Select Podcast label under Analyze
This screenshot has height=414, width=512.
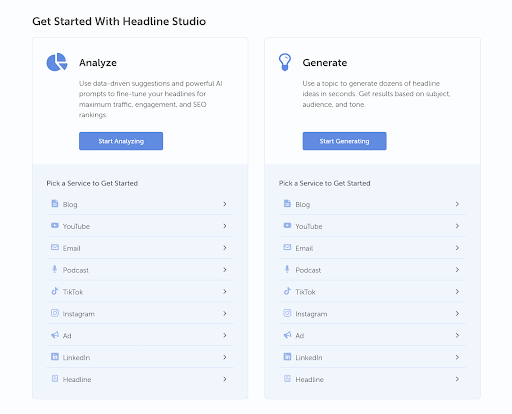point(76,270)
